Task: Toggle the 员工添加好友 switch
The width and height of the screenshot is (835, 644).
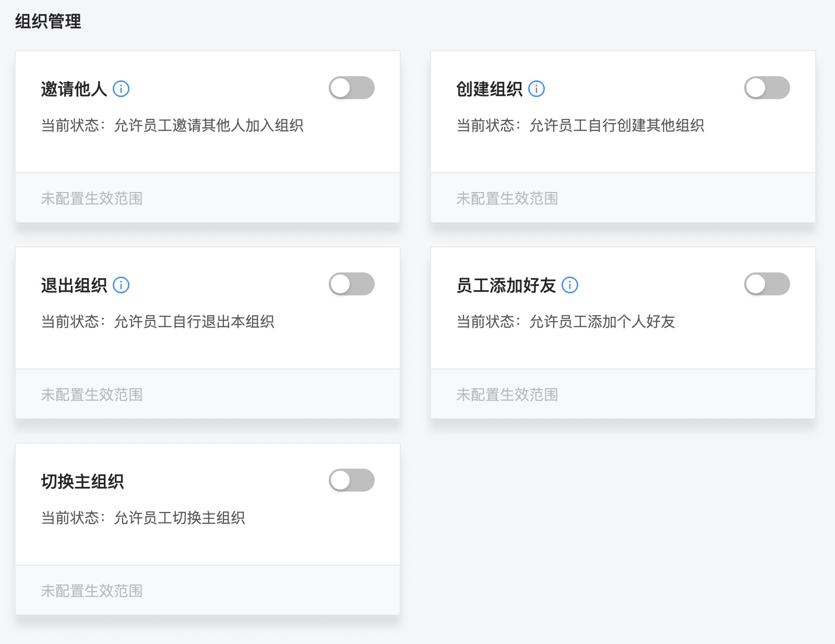Action: pos(767,284)
